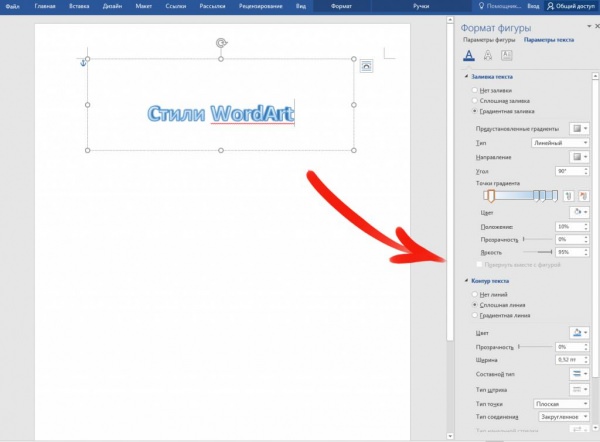This screenshot has height=442, width=600.
Task: Select the Градиентная линия outline option
Action: pyautogui.click(x=475, y=315)
